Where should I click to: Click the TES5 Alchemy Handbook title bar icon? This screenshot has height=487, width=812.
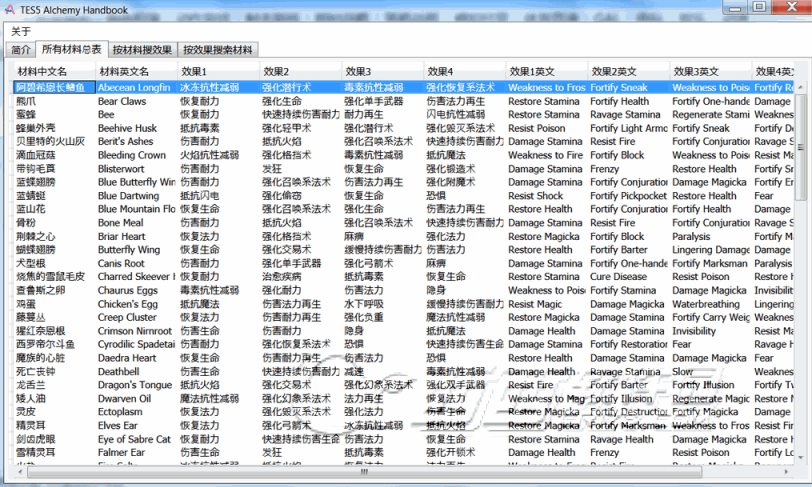pyautogui.click(x=11, y=9)
